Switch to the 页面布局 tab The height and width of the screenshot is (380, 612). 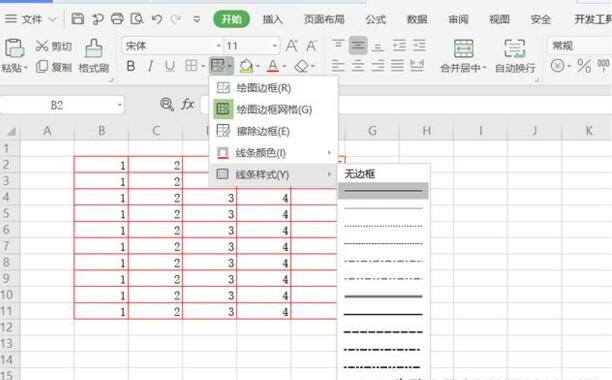point(324,19)
